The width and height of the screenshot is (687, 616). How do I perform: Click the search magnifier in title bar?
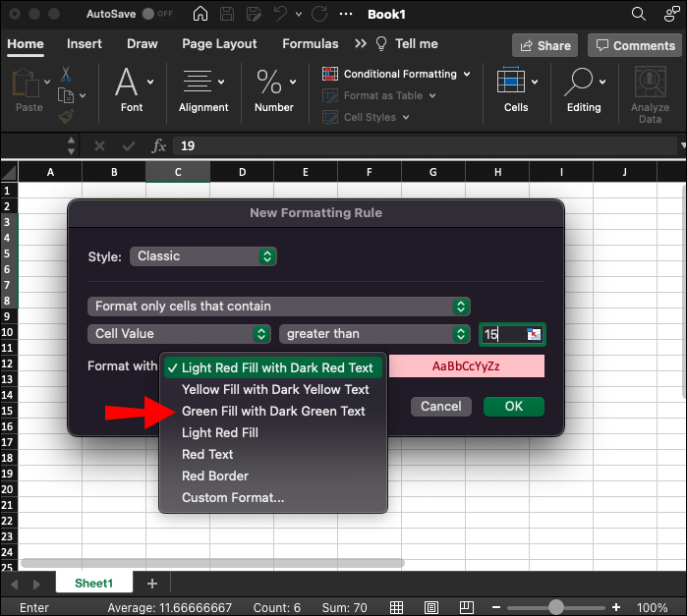[x=639, y=15]
